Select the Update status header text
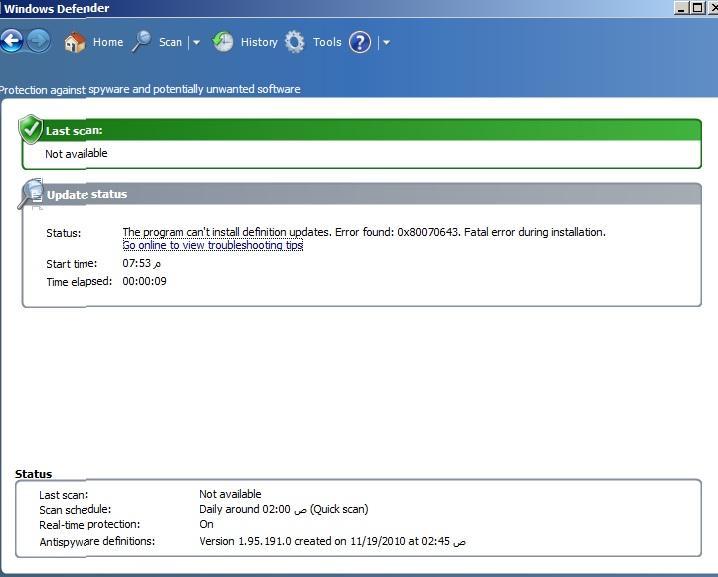This screenshot has width=718, height=577. click(x=87, y=195)
